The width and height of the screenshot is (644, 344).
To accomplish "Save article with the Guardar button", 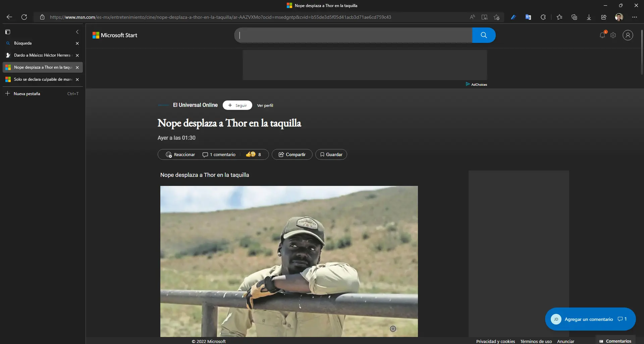I will (x=331, y=154).
